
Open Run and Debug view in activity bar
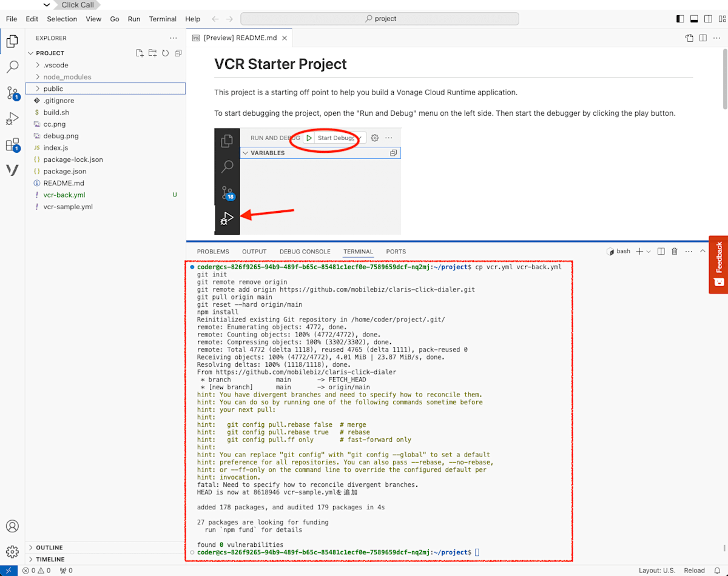pyautogui.click(x=12, y=119)
